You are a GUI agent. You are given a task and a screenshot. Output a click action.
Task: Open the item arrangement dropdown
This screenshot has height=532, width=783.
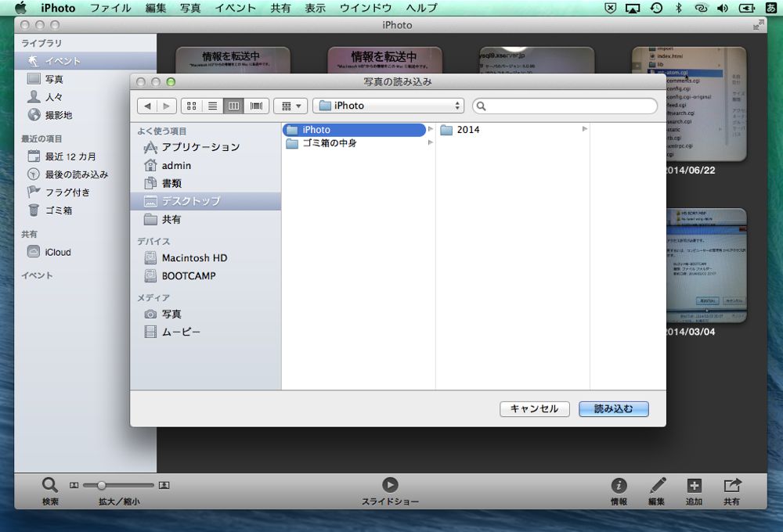290,106
